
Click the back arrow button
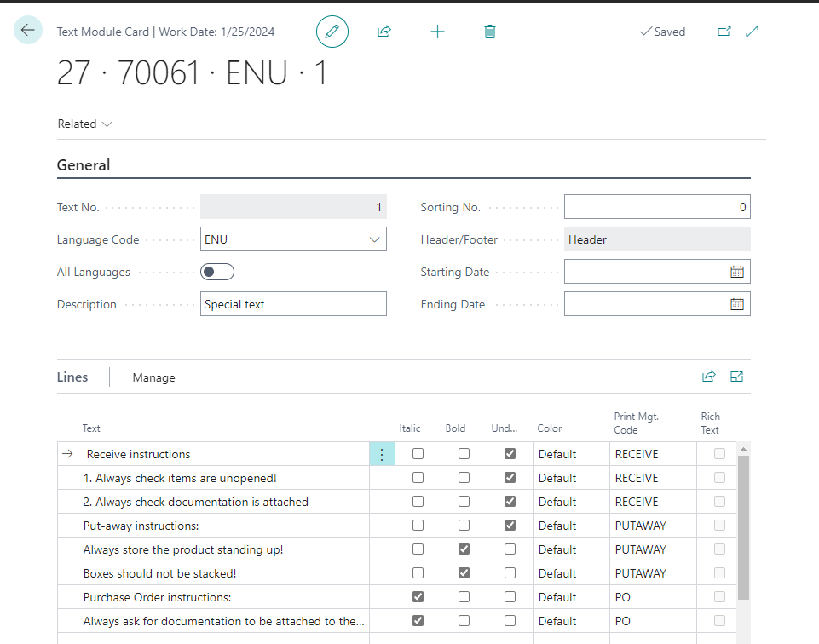pos(28,31)
